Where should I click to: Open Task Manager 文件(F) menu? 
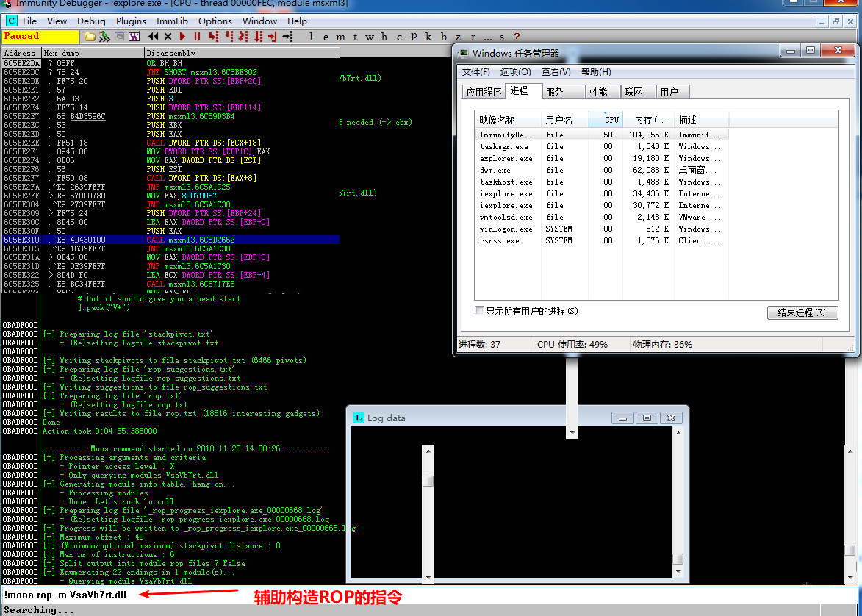476,72
